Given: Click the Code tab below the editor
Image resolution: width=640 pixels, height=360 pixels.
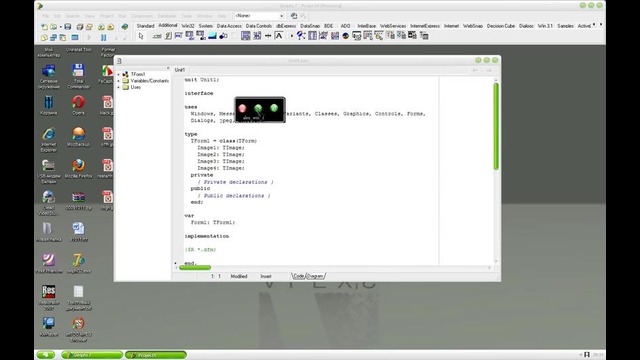Looking at the screenshot, I should click(299, 276).
